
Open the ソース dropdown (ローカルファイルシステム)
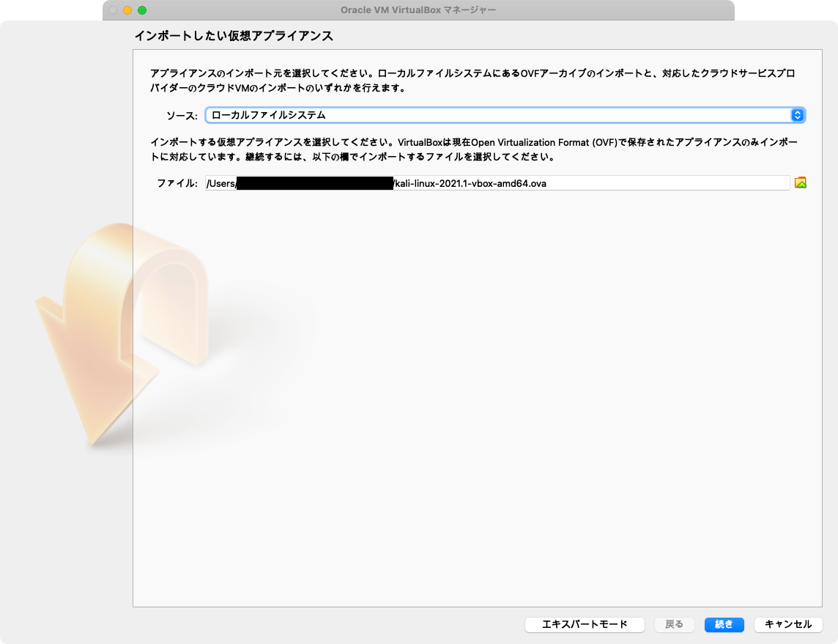pos(505,115)
